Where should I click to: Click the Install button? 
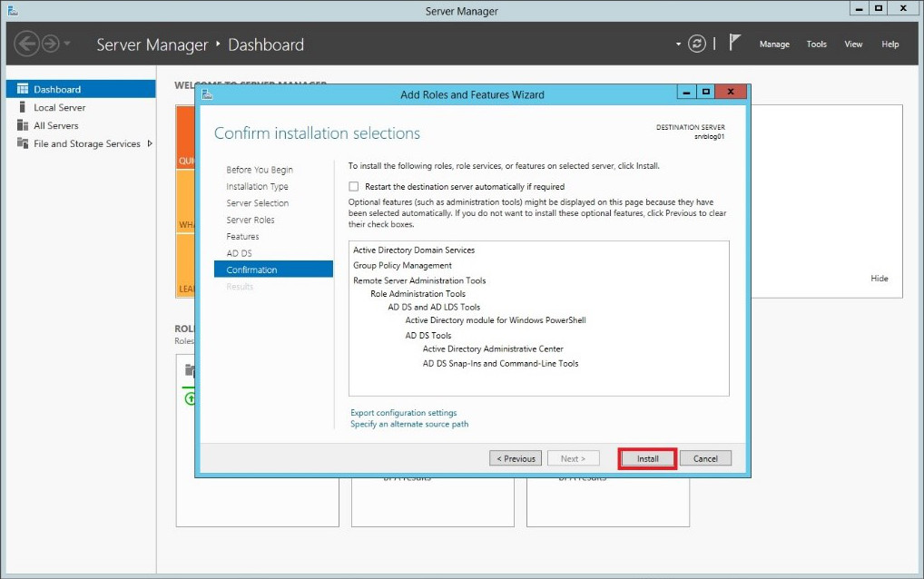point(647,458)
